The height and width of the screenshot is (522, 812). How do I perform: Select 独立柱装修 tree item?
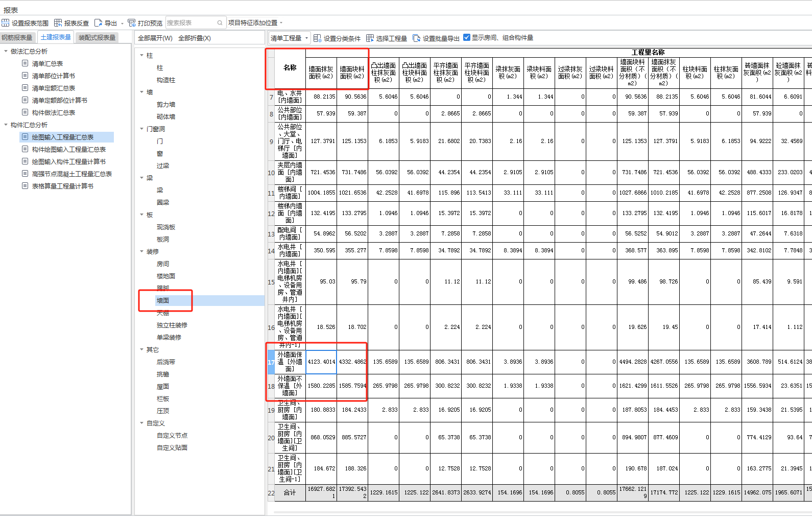point(172,325)
